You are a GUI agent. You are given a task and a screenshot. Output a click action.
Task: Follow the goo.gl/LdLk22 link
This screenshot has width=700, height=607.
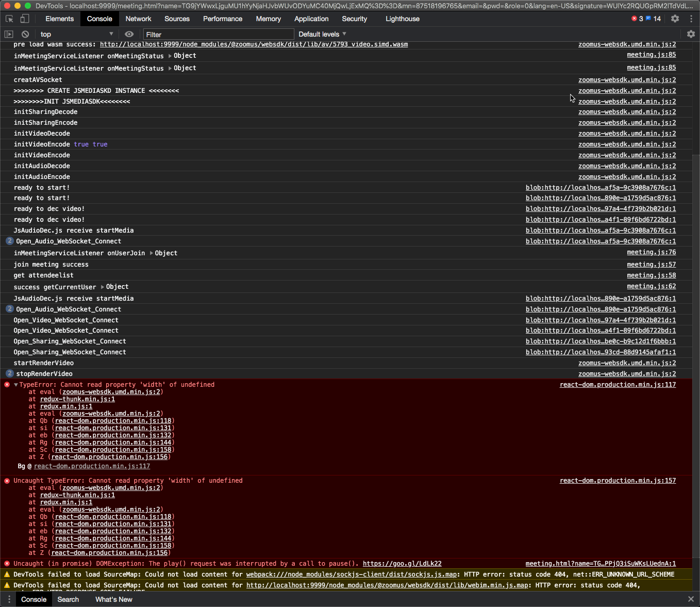(402, 564)
